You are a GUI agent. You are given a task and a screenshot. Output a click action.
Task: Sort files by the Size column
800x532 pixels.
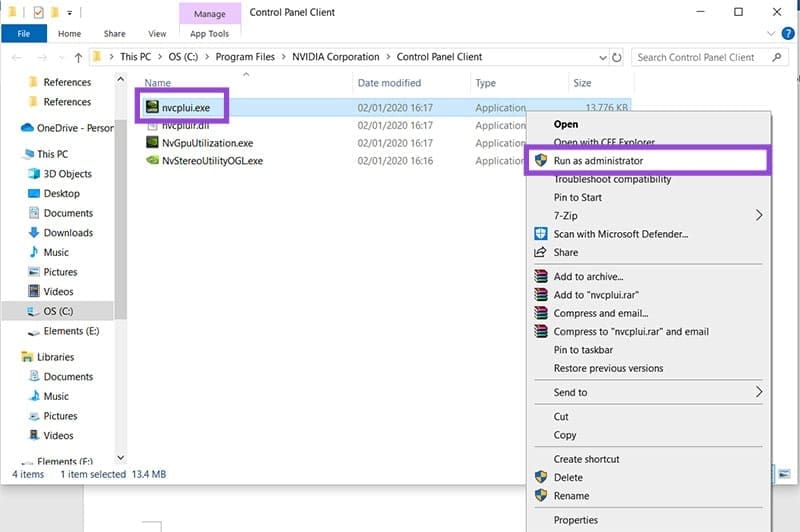point(582,83)
